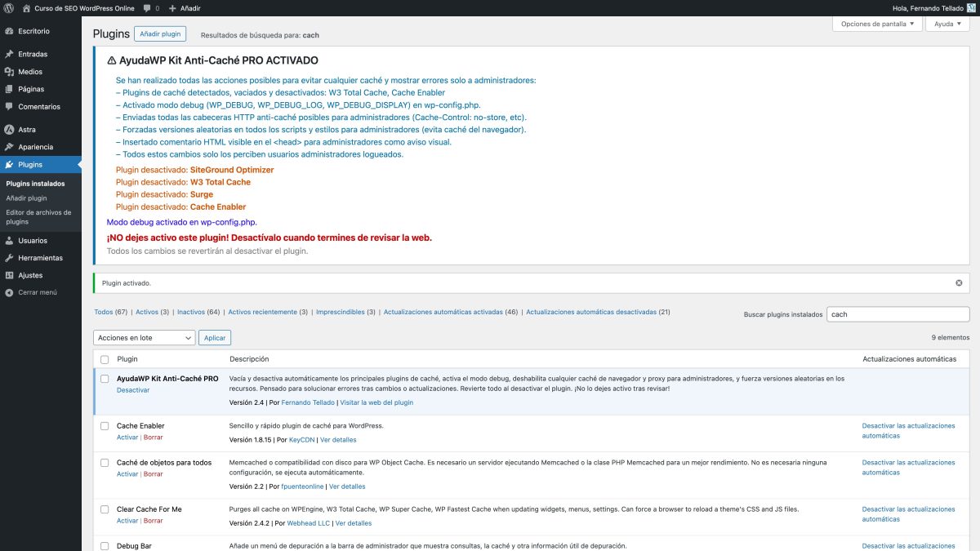The image size is (980, 551).
Task: Open Medios media library icon
Action: tap(9, 72)
